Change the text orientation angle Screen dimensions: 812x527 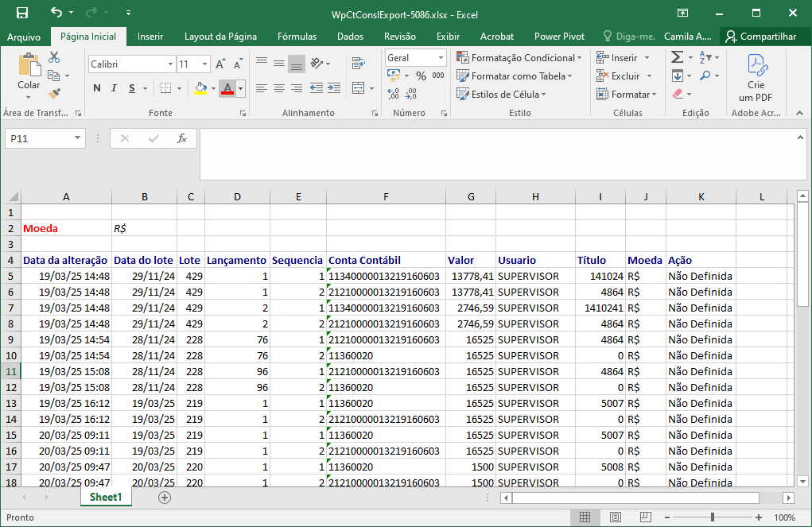click(317, 63)
